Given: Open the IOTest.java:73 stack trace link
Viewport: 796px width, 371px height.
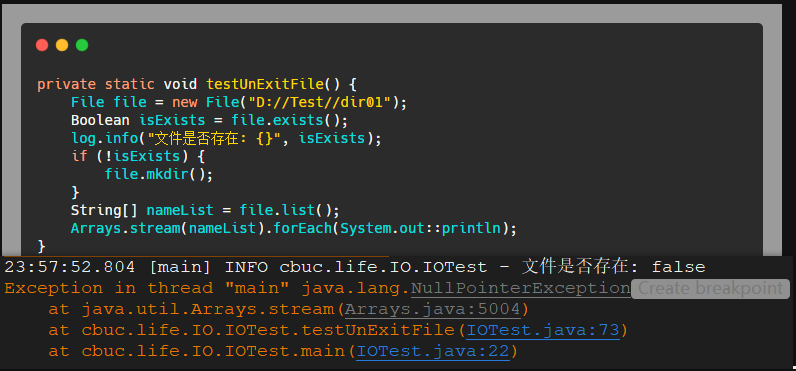Looking at the screenshot, I should point(543,330).
